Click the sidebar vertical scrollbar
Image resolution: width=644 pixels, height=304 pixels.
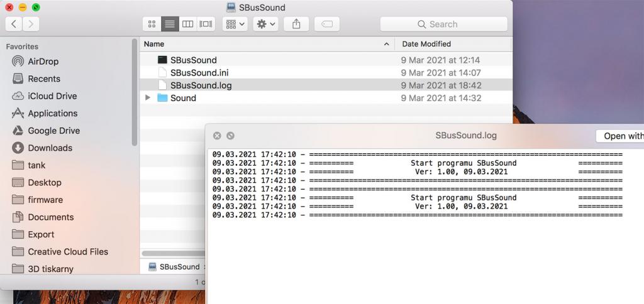135,94
